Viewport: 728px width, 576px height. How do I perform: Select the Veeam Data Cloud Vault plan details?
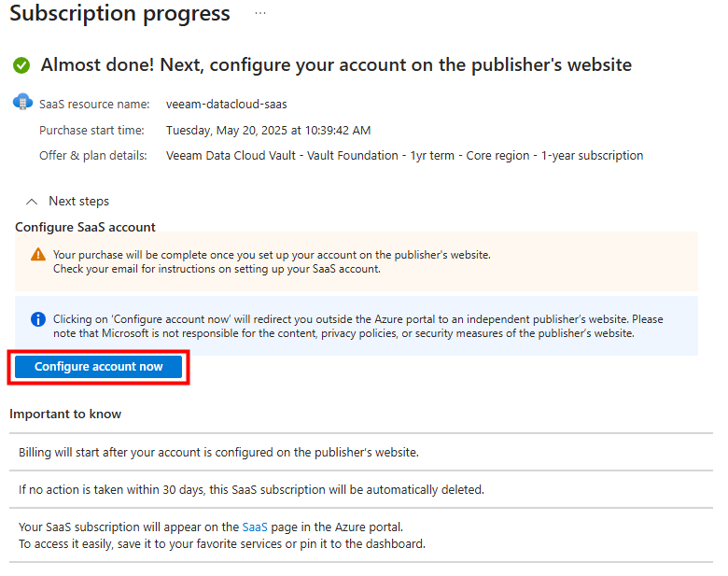404,156
